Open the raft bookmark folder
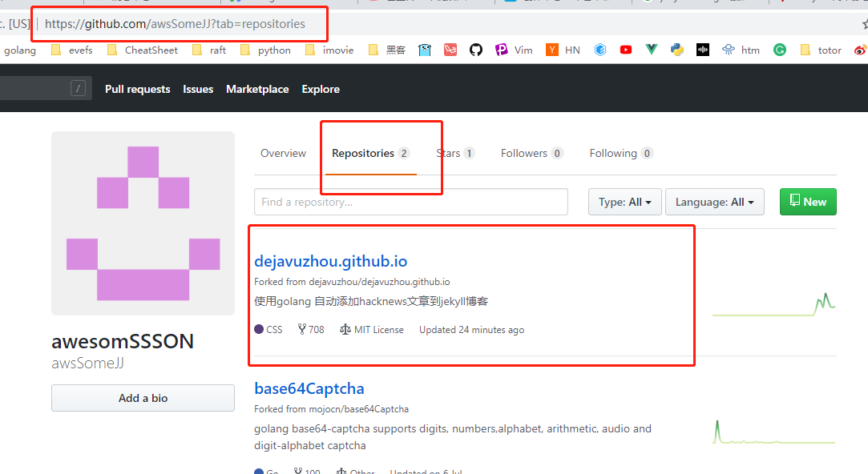The height and width of the screenshot is (474, 868). [208, 50]
